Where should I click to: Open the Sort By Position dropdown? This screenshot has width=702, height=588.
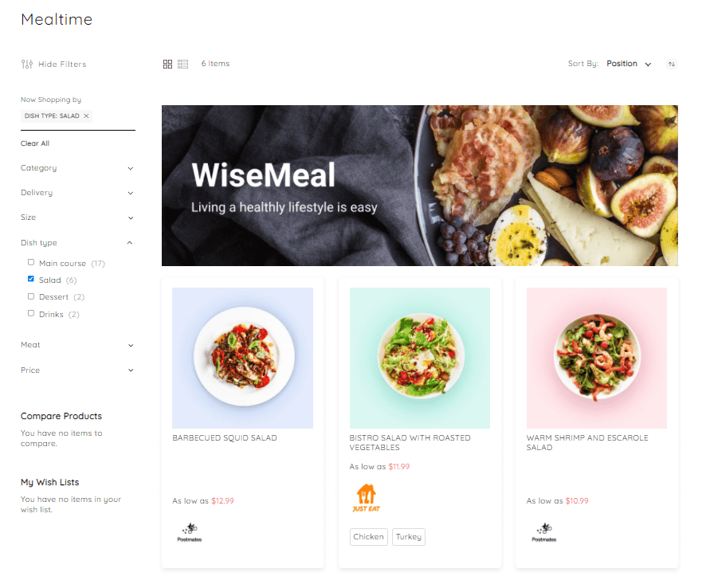tap(629, 64)
